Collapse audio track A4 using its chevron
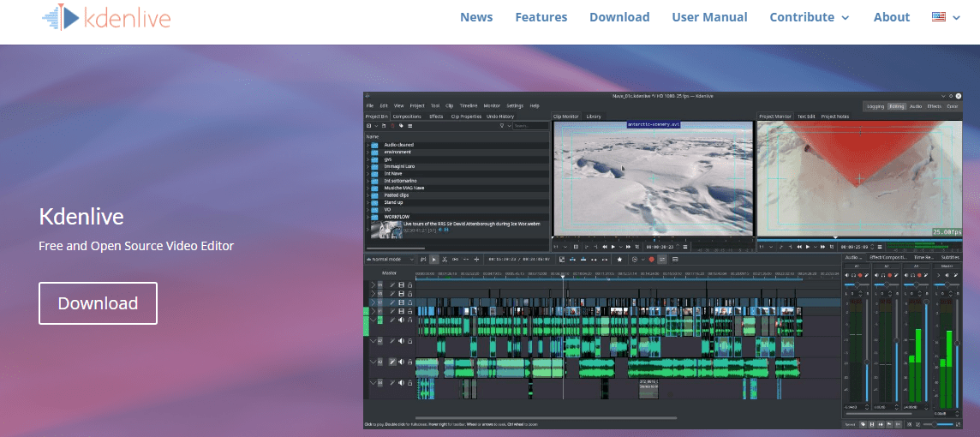This screenshot has width=980, height=437. pos(373,383)
